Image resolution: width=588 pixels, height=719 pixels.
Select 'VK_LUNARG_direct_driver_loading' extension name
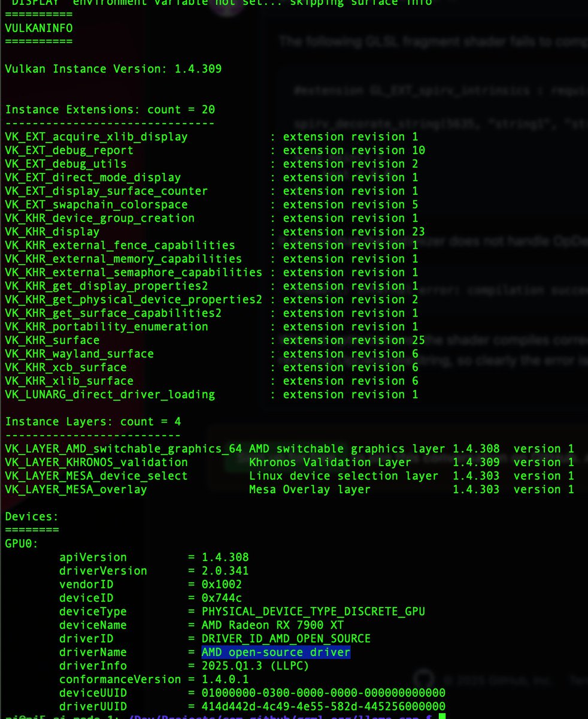click(110, 395)
